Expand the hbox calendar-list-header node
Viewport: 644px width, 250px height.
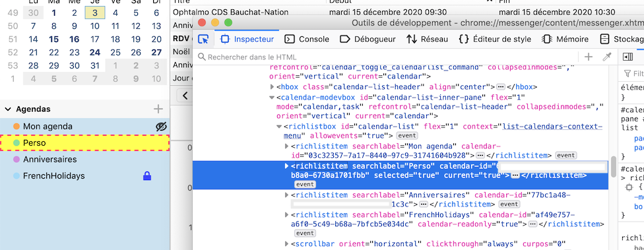click(272, 87)
